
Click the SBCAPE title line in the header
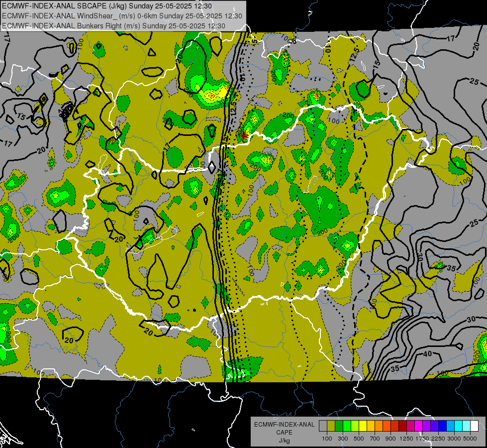tap(107, 6)
